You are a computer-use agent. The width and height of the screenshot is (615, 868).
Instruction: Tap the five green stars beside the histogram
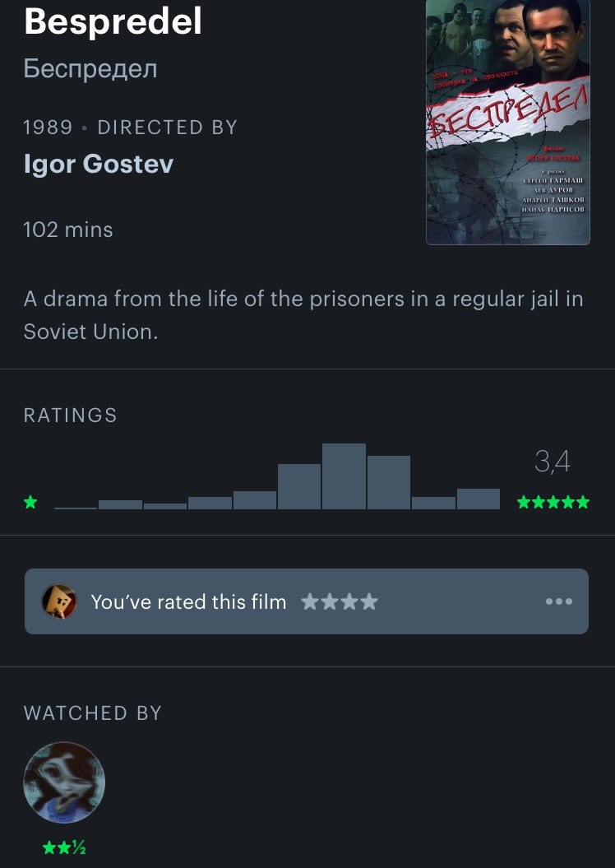(x=553, y=503)
